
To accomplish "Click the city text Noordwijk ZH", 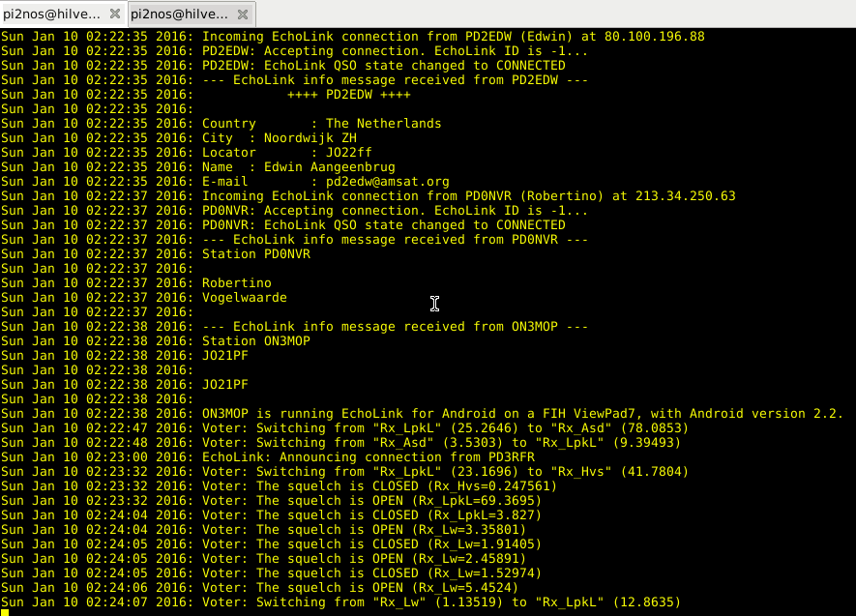I will [310, 138].
